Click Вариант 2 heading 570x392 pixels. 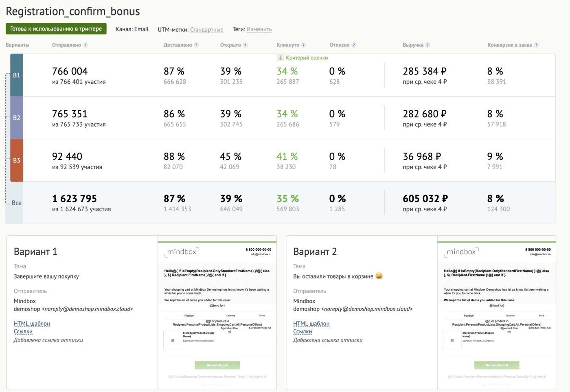(x=315, y=252)
